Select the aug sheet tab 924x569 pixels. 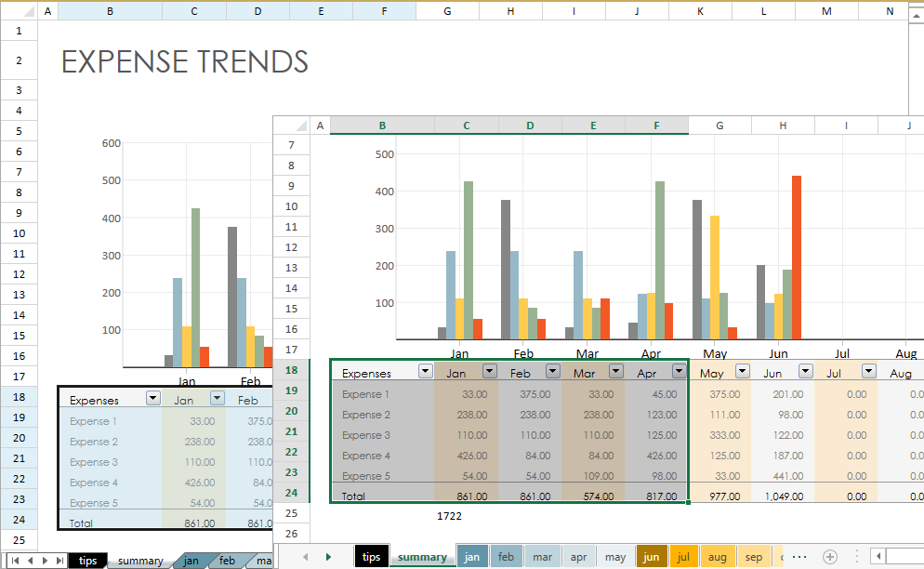click(717, 557)
